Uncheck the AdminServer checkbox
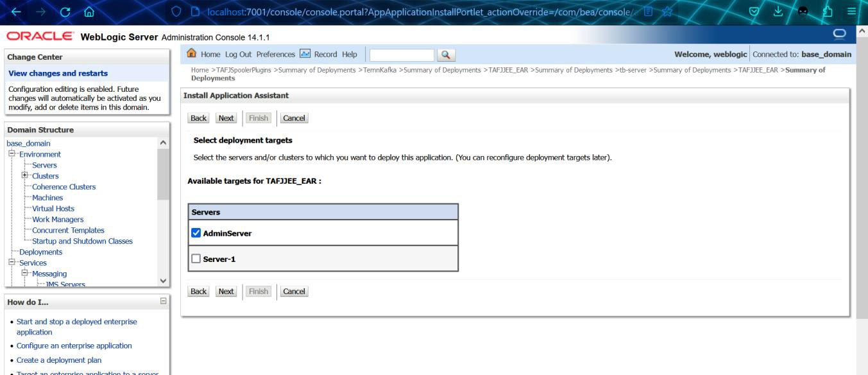 pyautogui.click(x=197, y=233)
